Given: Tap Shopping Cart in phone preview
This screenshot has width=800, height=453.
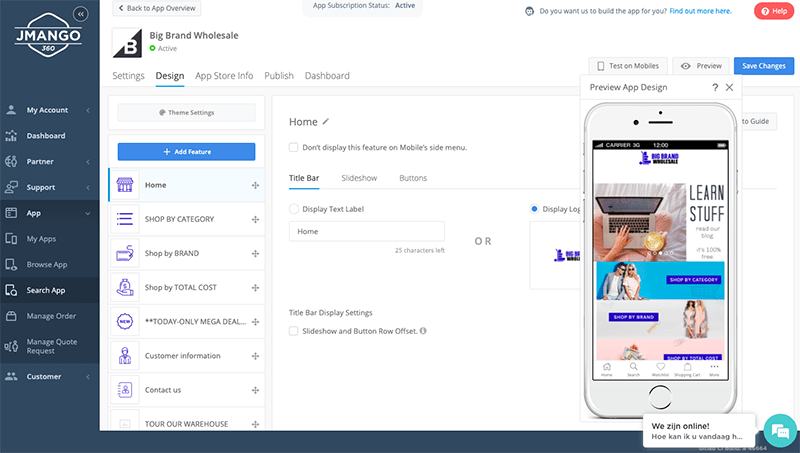Looking at the screenshot, I should click(687, 369).
